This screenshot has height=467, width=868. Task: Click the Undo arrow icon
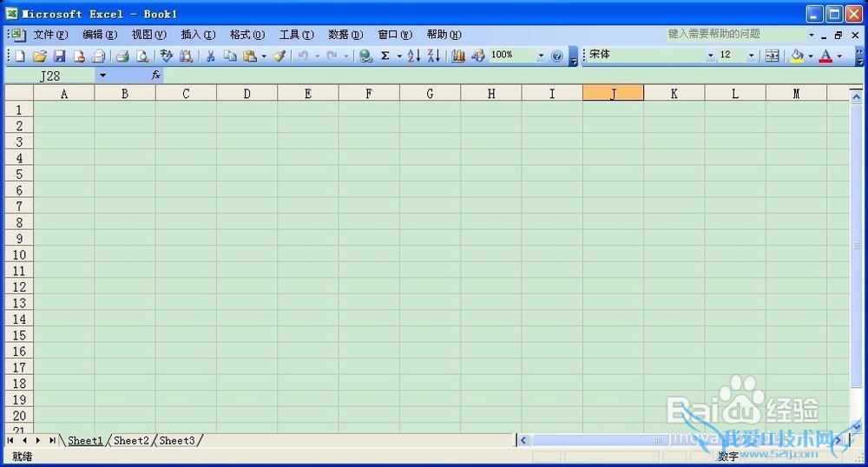tap(303, 56)
